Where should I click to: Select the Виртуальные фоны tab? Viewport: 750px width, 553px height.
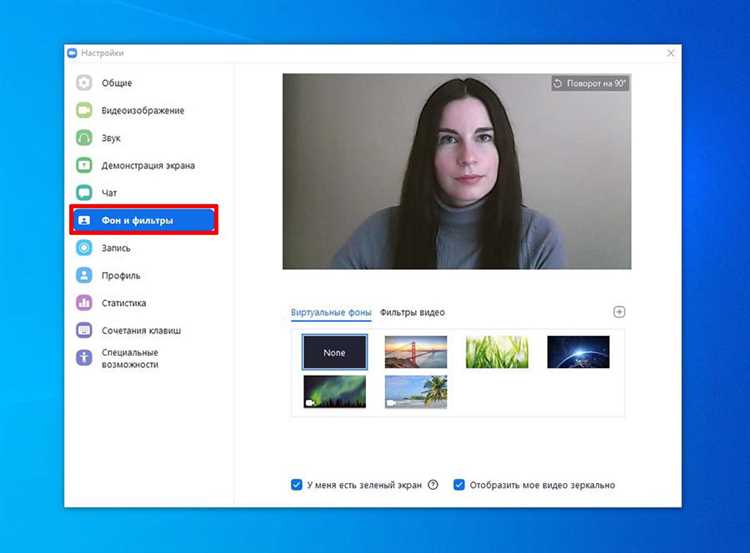[331, 313]
